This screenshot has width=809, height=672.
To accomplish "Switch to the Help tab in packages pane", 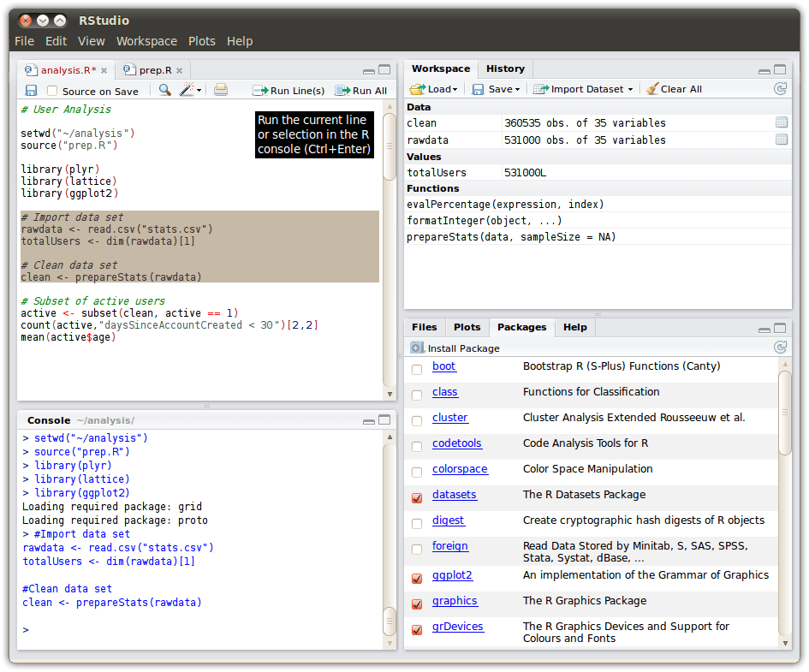I will (x=574, y=327).
